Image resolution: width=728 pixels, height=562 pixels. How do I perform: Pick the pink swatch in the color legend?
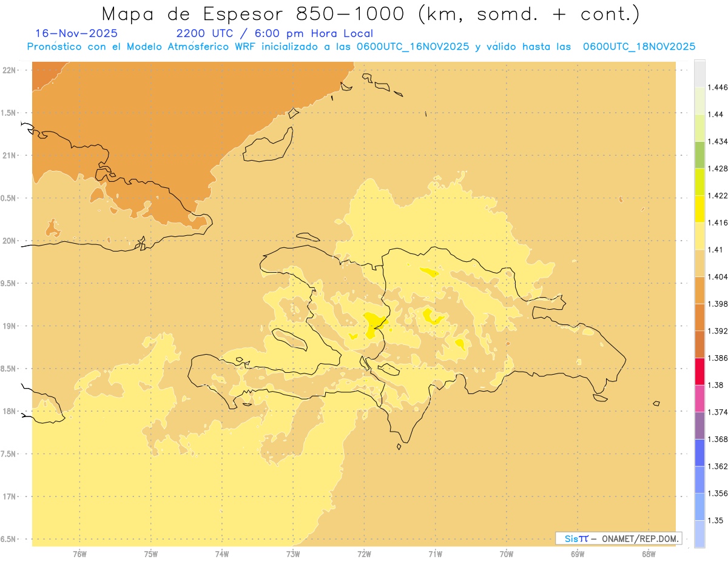699,399
